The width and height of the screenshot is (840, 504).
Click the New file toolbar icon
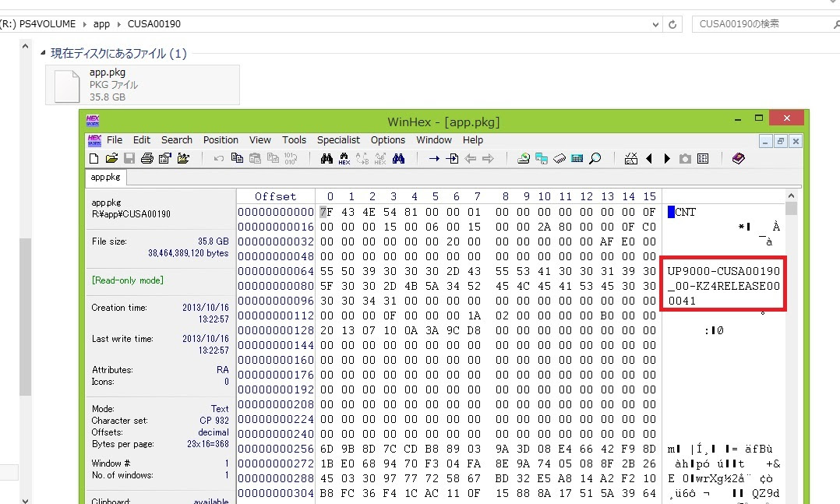click(x=94, y=159)
